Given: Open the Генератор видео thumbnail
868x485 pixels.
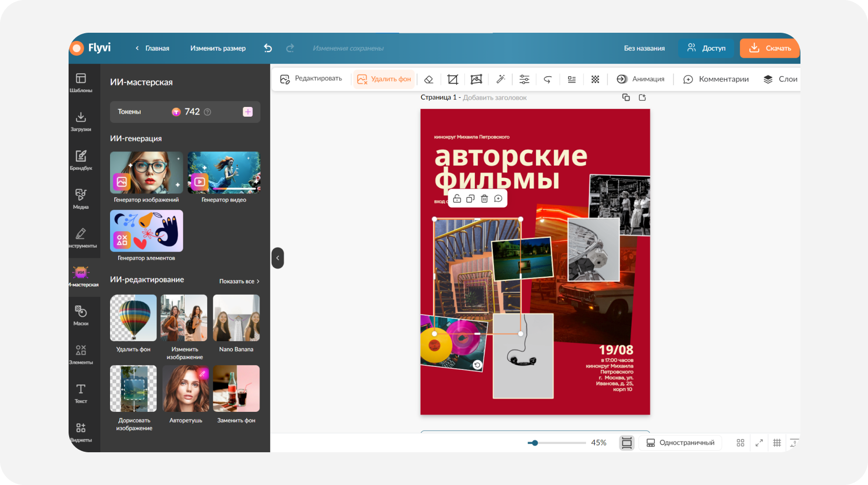Looking at the screenshot, I should coord(224,172).
